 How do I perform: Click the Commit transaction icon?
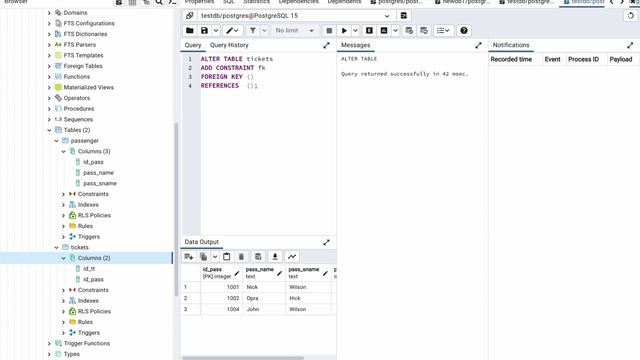pos(409,31)
